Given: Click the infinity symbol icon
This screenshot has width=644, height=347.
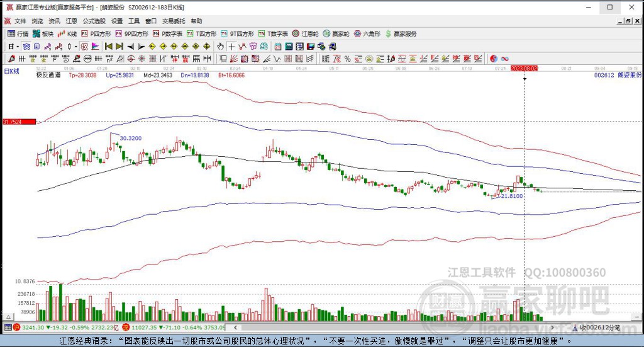Looking at the screenshot, I should point(505,59).
